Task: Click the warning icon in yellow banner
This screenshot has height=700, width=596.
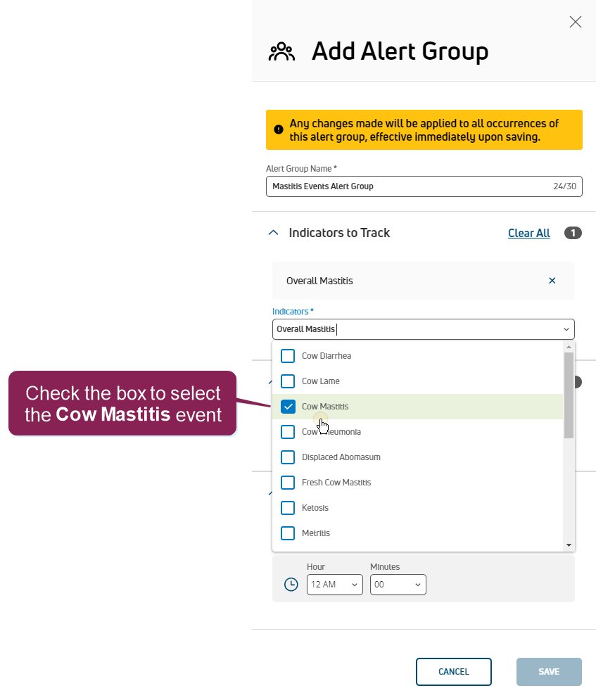Action: click(x=279, y=129)
